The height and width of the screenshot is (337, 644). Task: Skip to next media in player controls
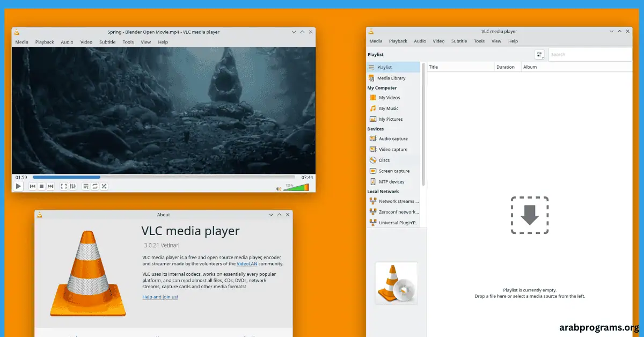(x=50, y=186)
